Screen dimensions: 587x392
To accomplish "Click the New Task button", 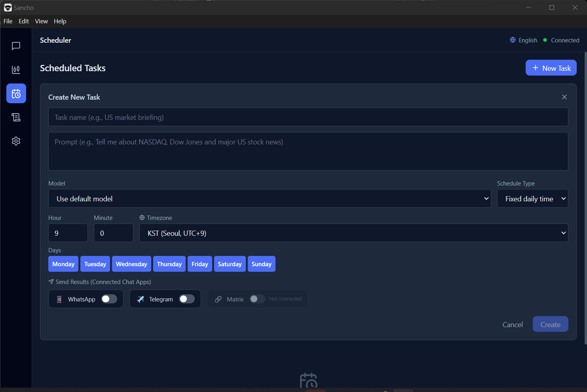I will (551, 68).
